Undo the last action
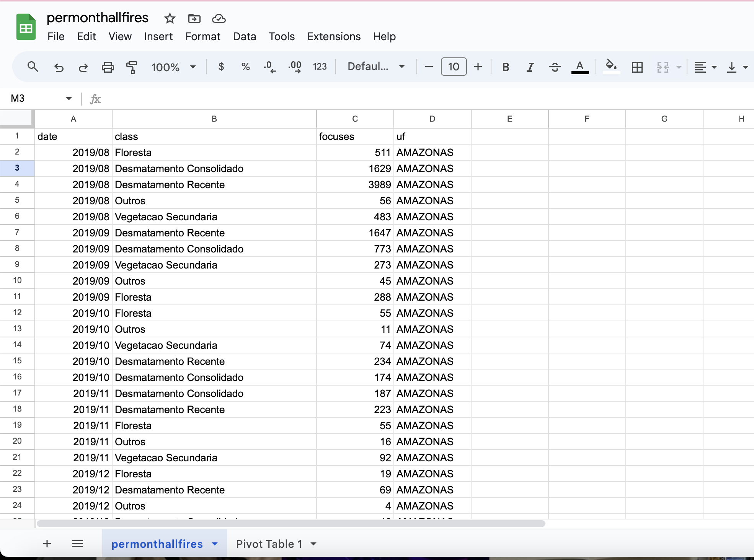754x560 pixels. pos(59,67)
